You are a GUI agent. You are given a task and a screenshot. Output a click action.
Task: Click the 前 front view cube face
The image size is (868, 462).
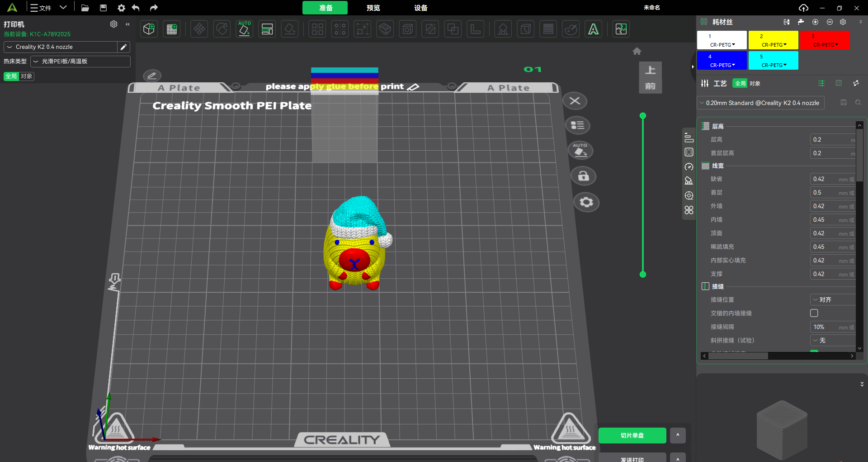coord(650,86)
